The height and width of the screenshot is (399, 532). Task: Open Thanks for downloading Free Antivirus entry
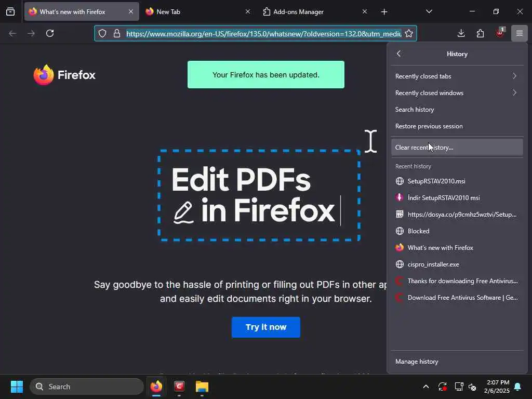click(457, 281)
